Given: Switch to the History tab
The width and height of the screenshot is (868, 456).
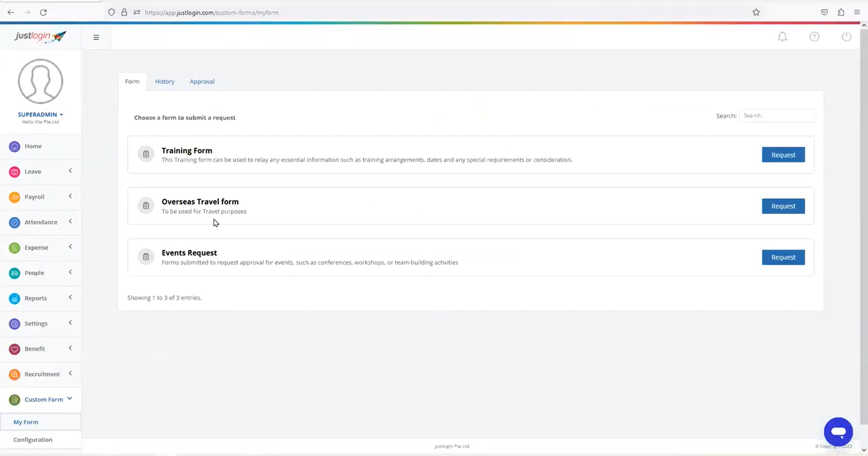Looking at the screenshot, I should click(165, 81).
